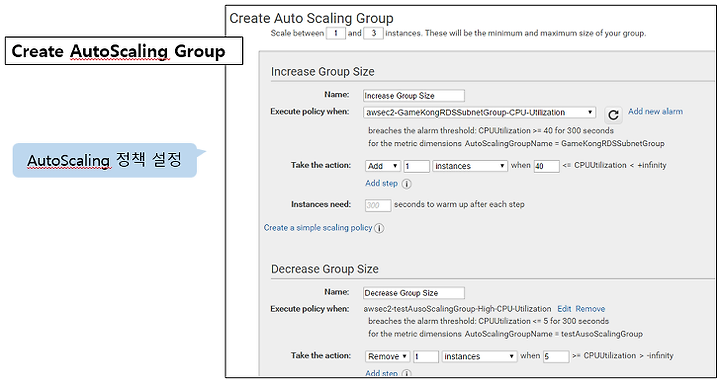Open the Execute policy when alarm dropdown

coord(479,113)
